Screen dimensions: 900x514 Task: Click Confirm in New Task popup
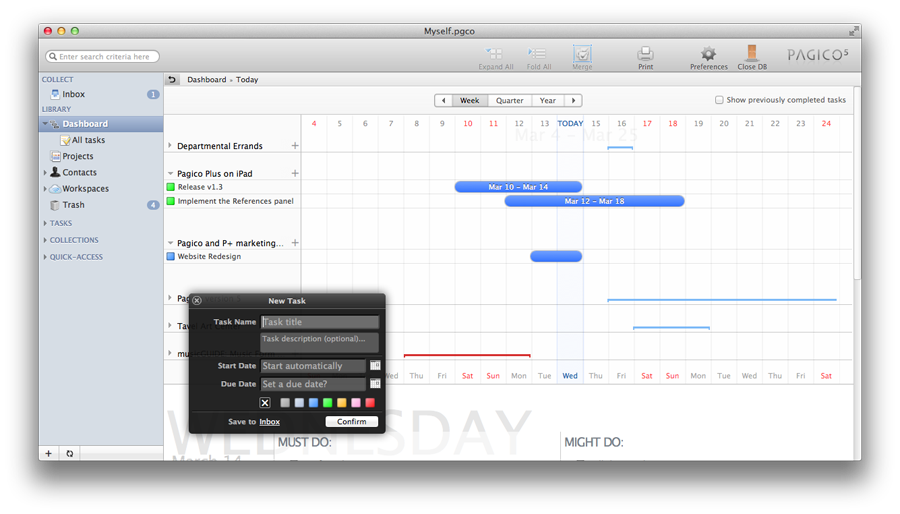click(351, 422)
